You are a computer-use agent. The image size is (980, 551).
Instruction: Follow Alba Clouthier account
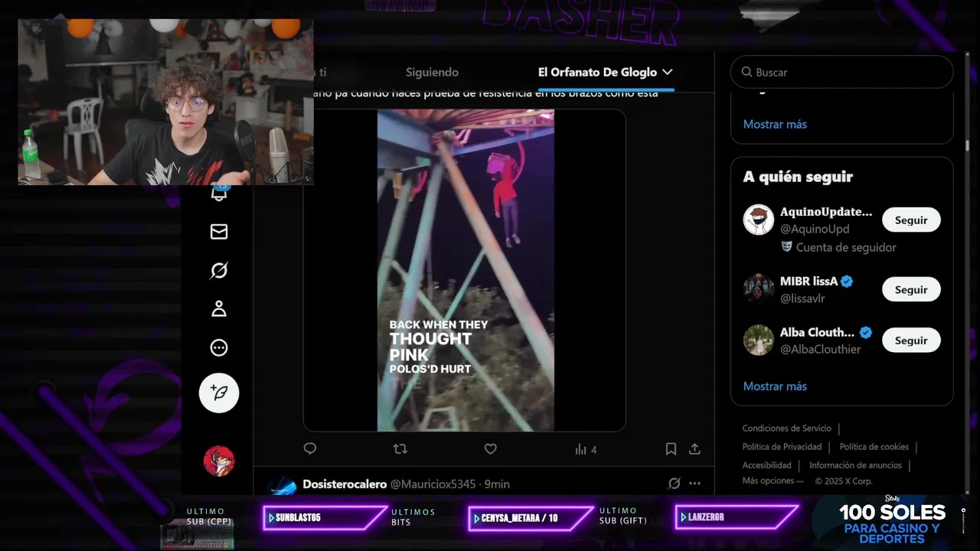point(911,341)
